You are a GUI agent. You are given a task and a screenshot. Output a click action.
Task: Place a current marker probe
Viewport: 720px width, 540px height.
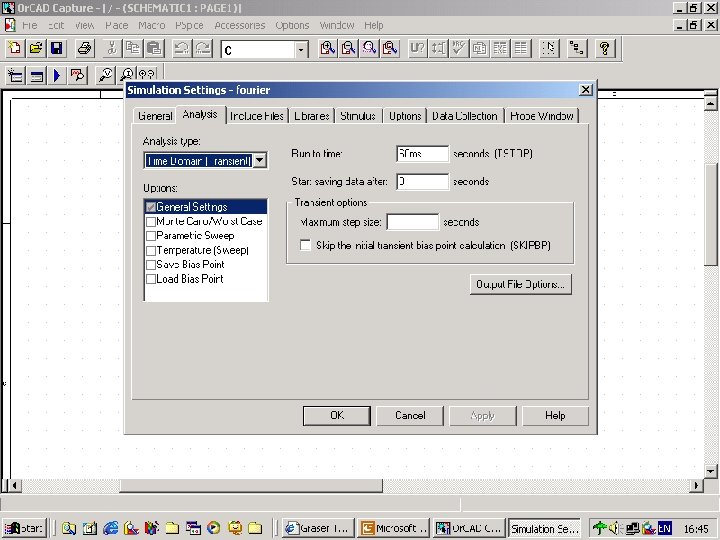coord(126,75)
